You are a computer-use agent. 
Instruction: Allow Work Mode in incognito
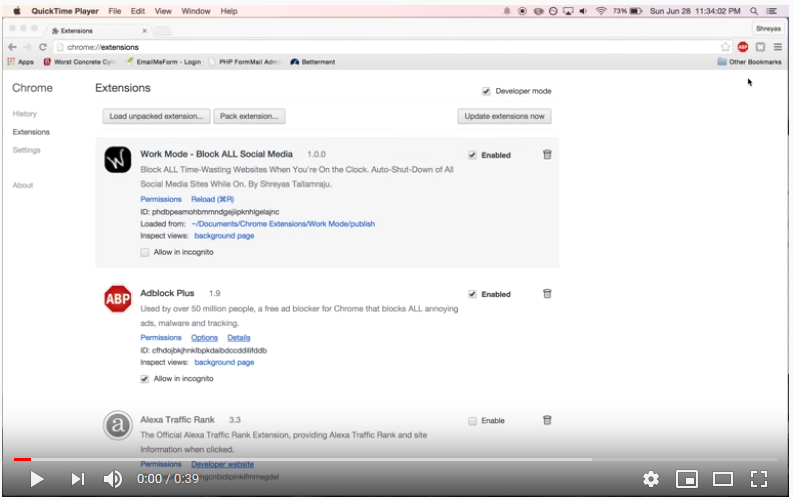click(x=145, y=252)
